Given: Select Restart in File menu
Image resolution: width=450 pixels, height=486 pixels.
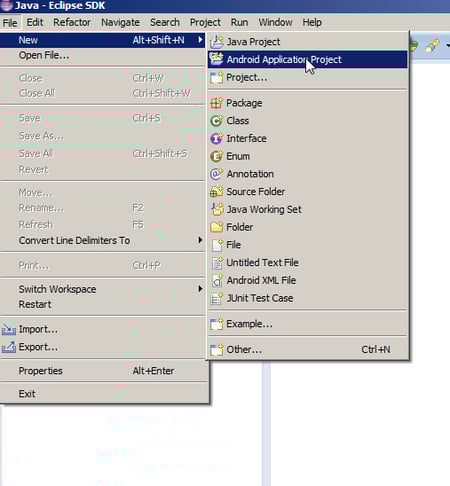Looking at the screenshot, I should 103,304.
